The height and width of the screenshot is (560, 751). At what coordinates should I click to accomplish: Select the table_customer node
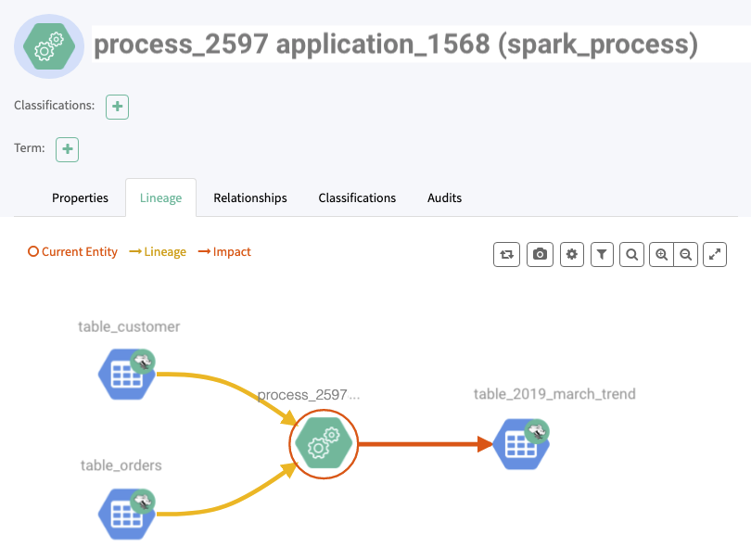pos(125,375)
